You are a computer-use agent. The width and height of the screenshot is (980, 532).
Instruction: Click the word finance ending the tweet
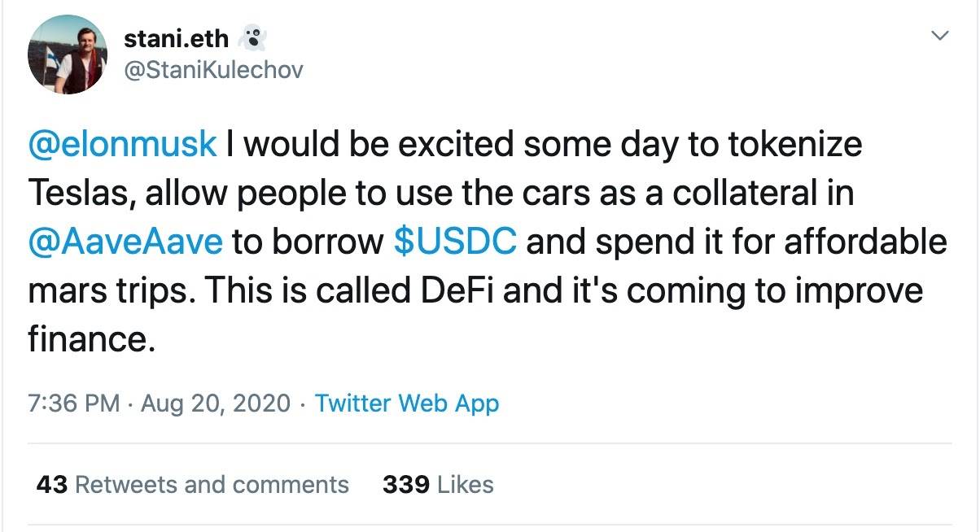[89, 339]
